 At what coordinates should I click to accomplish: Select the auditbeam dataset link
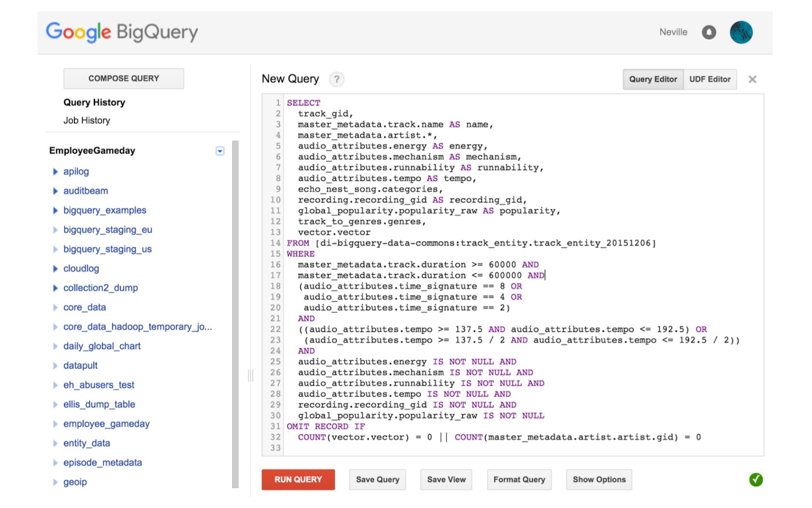point(86,191)
